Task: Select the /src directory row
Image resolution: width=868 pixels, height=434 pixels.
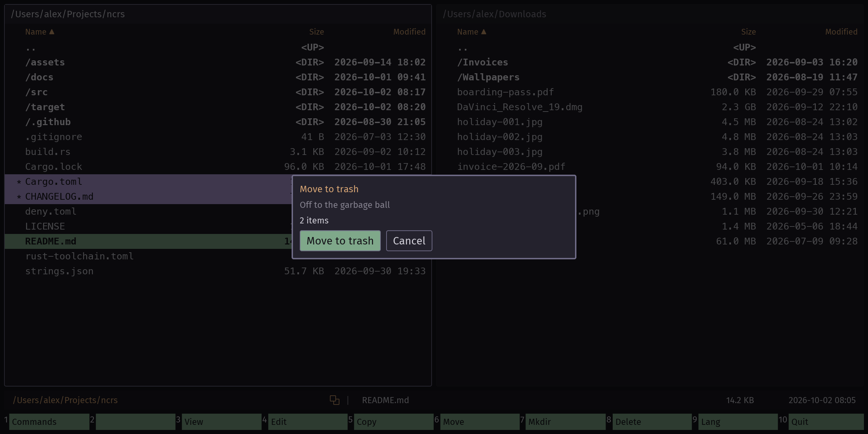Action: 218,92
